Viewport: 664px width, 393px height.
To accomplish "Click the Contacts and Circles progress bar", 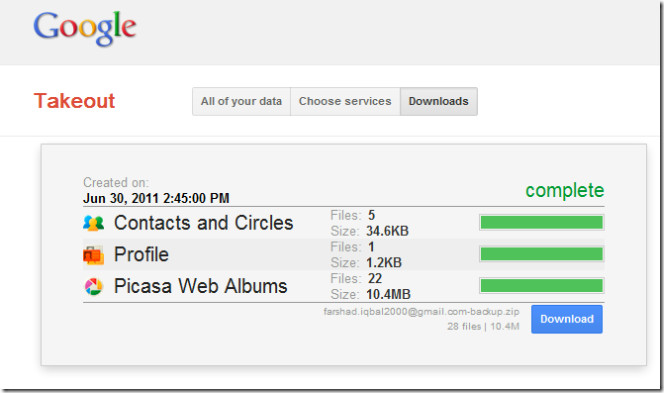I will (542, 222).
